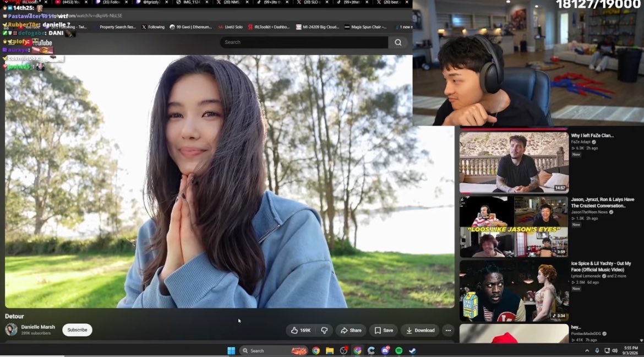Save the video to a playlist
The image size is (644, 357).
point(384,330)
